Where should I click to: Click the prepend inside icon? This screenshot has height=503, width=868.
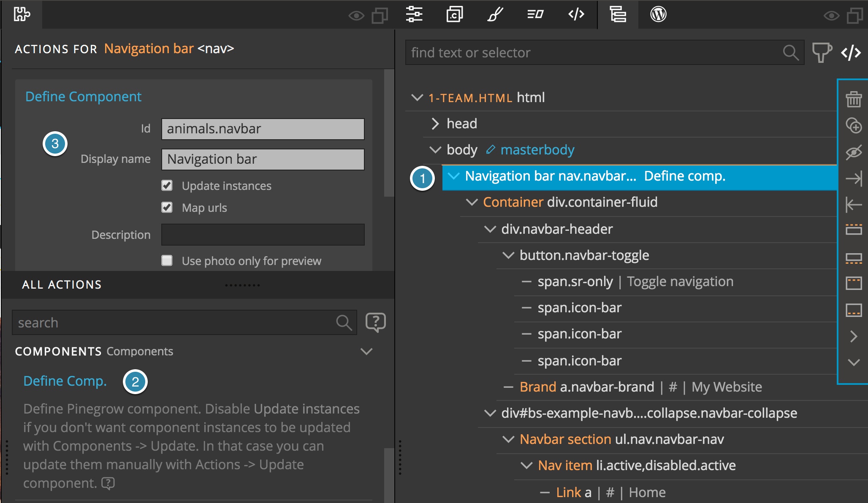[x=854, y=283]
